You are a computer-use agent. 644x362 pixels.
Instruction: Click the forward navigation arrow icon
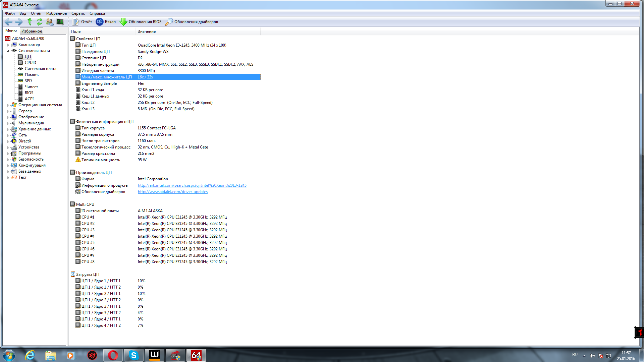point(19,22)
